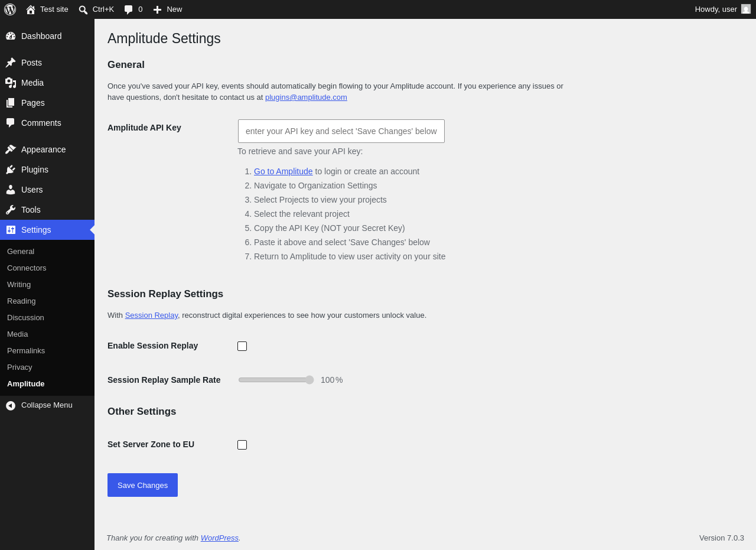This screenshot has width=756, height=550.
Task: Click the Amplitude Settings page title
Action: (x=164, y=38)
